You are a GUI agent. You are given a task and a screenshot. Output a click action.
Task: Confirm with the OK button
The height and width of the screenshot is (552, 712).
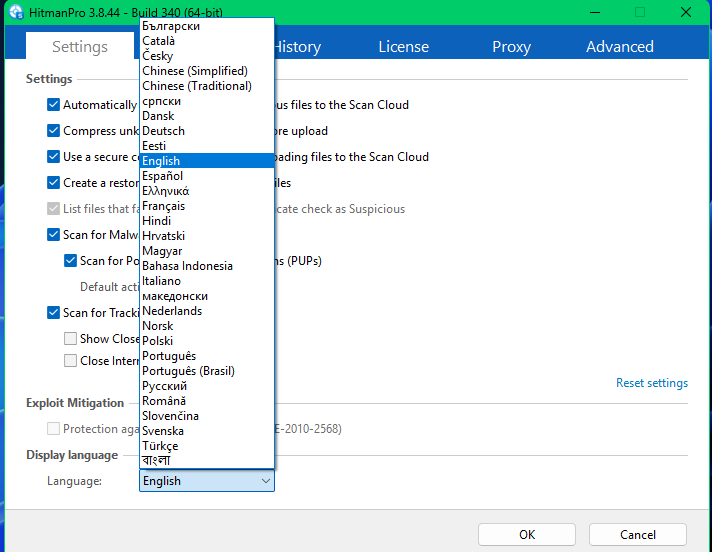click(527, 535)
